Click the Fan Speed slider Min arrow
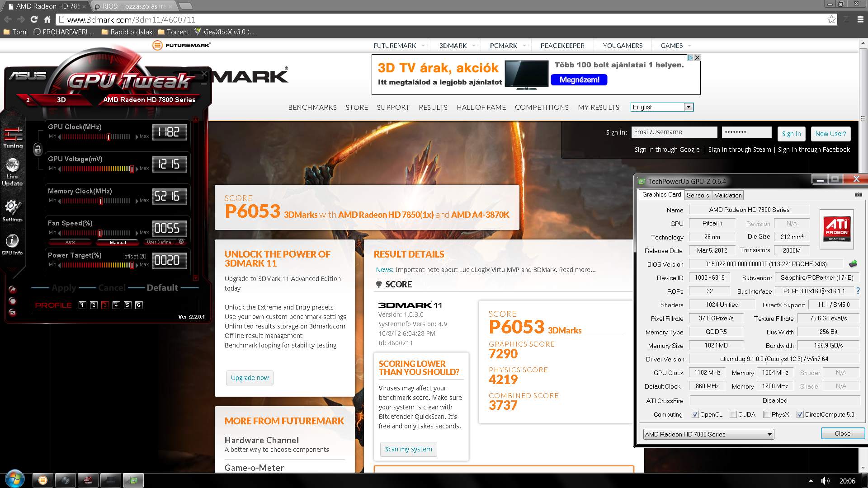This screenshot has width=868, height=488. pyautogui.click(x=60, y=233)
